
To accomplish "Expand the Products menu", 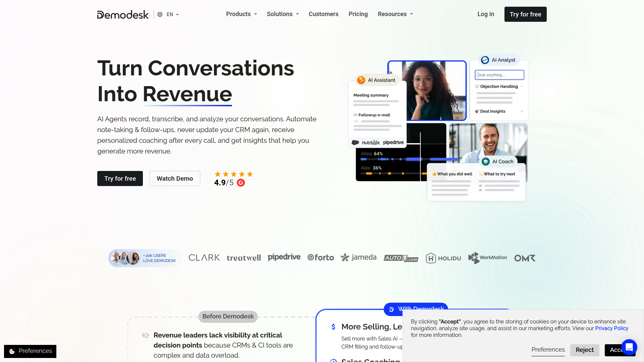I will click(241, 14).
